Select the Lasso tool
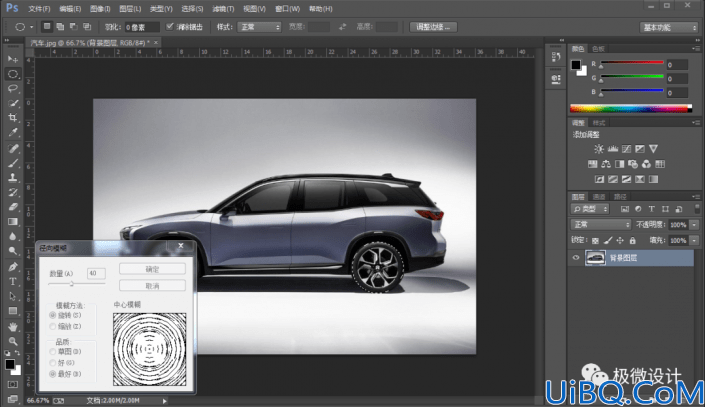 pyautogui.click(x=13, y=89)
